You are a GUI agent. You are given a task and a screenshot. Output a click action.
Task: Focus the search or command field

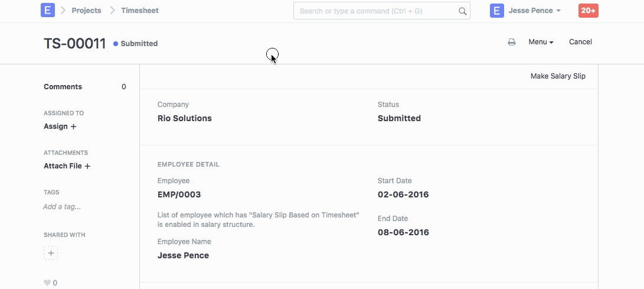378,11
